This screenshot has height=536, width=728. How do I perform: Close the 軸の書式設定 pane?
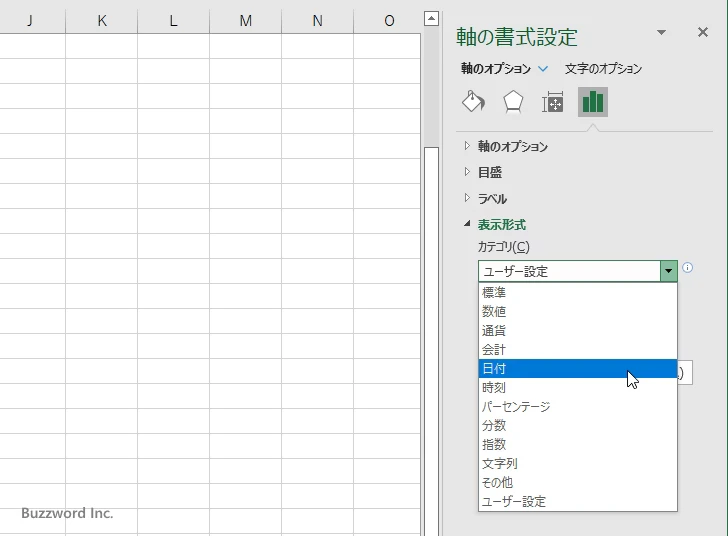[703, 32]
